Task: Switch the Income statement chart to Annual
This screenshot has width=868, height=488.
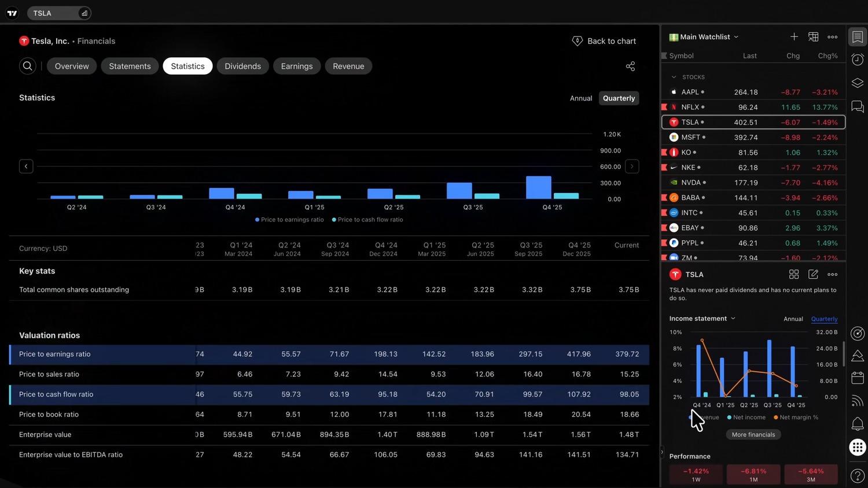Action: point(793,319)
